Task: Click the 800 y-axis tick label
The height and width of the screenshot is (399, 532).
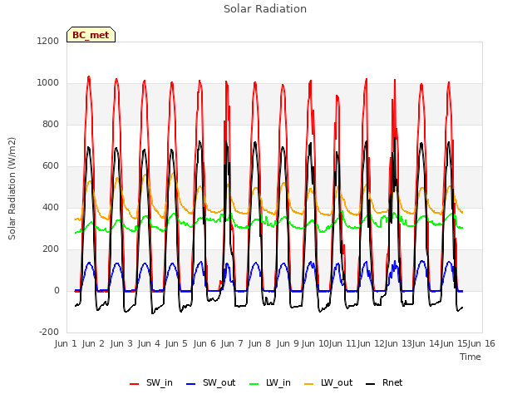Action: coord(51,125)
